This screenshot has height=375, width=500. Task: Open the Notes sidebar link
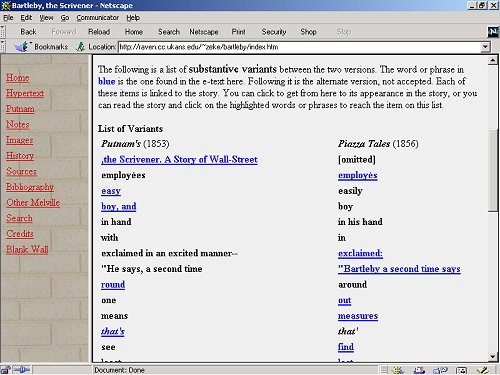[18, 125]
